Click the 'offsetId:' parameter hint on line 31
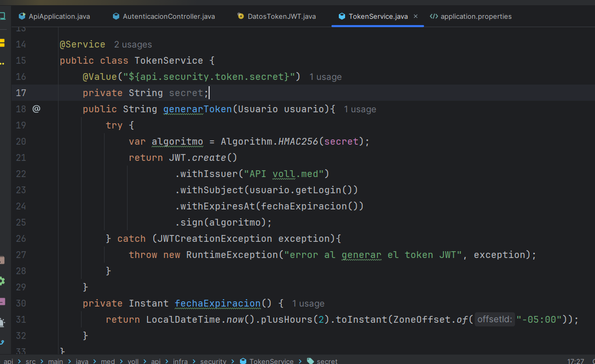Image resolution: width=595 pixels, height=364 pixels. [495, 319]
